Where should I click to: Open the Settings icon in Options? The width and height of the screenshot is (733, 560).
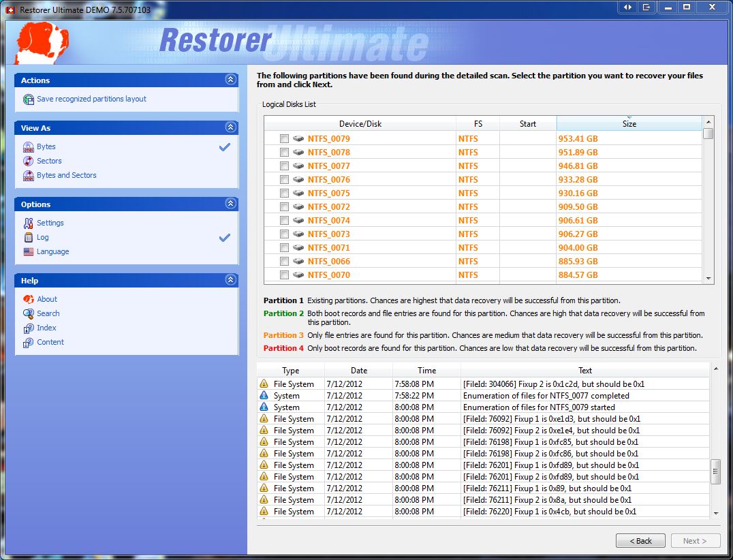point(29,223)
